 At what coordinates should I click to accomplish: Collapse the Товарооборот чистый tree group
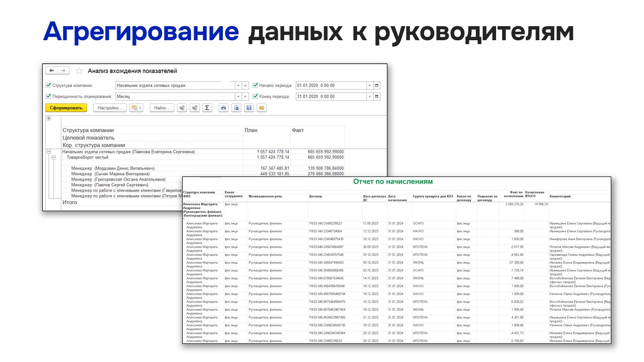54,157
